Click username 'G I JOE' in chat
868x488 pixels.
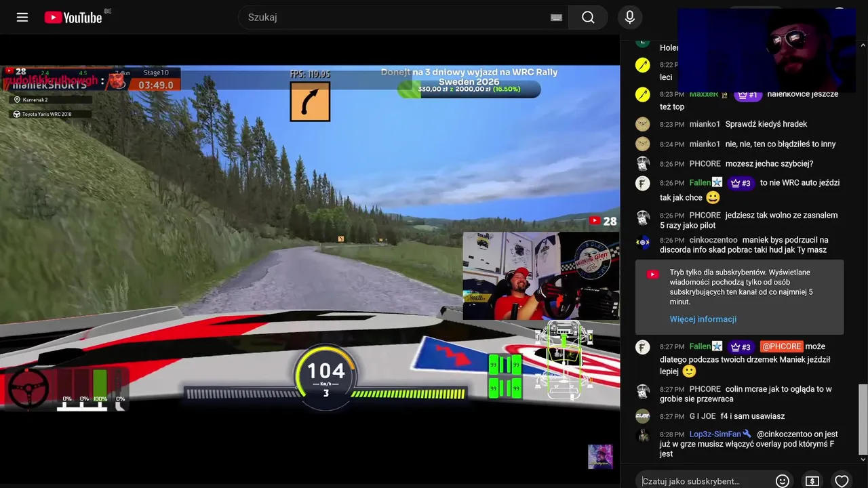(703, 416)
